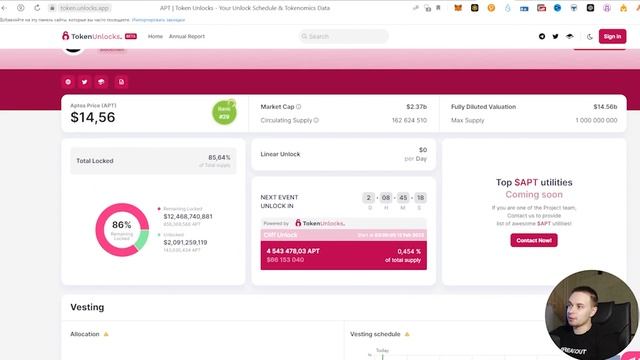
Task: Open the MetaMask fox extension
Action: (x=458, y=8)
